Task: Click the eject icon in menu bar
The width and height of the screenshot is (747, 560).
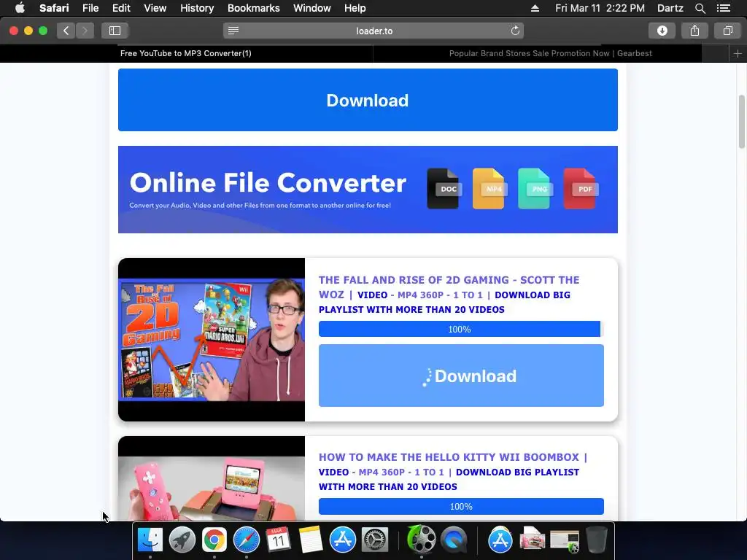Action: pyautogui.click(x=535, y=8)
